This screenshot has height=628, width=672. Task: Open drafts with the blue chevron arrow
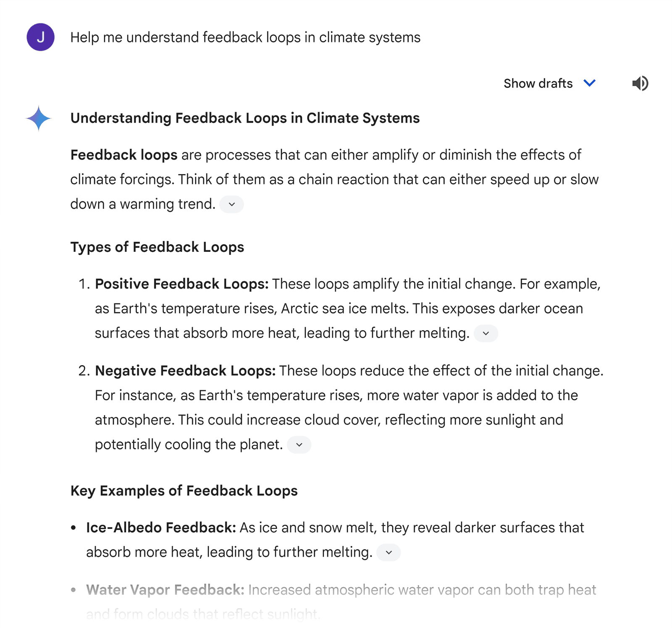coord(590,83)
